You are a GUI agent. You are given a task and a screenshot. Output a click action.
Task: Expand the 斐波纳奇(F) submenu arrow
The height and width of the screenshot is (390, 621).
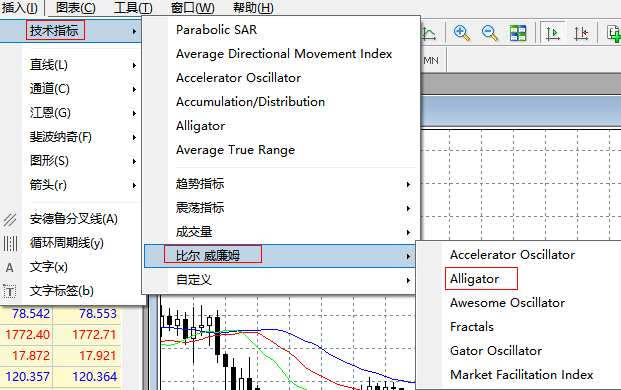tap(134, 137)
